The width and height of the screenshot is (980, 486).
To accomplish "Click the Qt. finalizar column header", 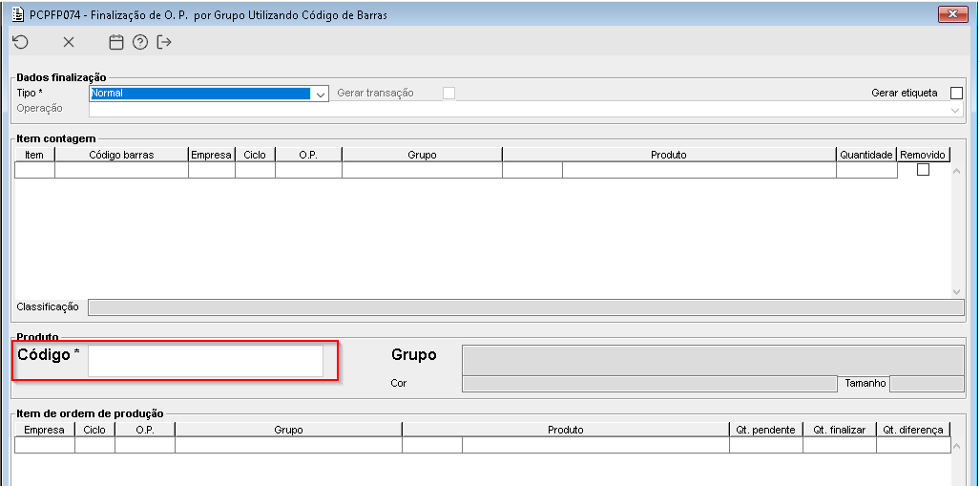I will click(840, 430).
